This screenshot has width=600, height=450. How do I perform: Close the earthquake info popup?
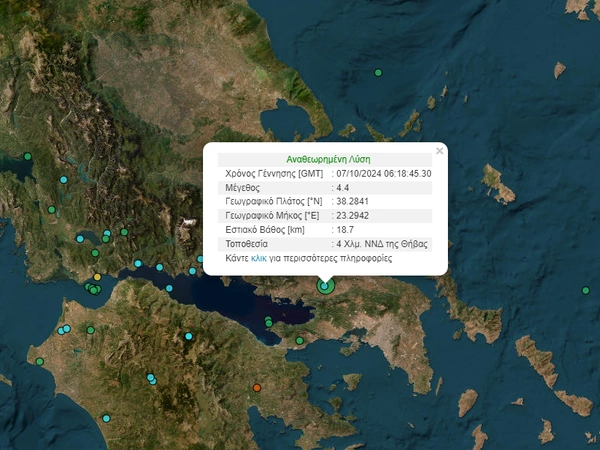[x=439, y=151]
